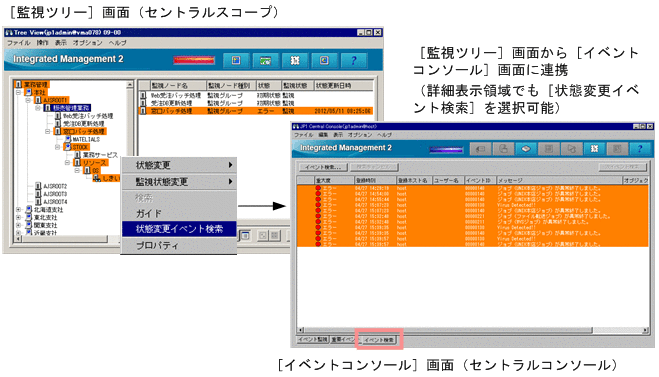Image resolution: width=659 pixels, height=377 pixels.
Task: Click the 北海道支社 node icon
Action: tap(29, 209)
